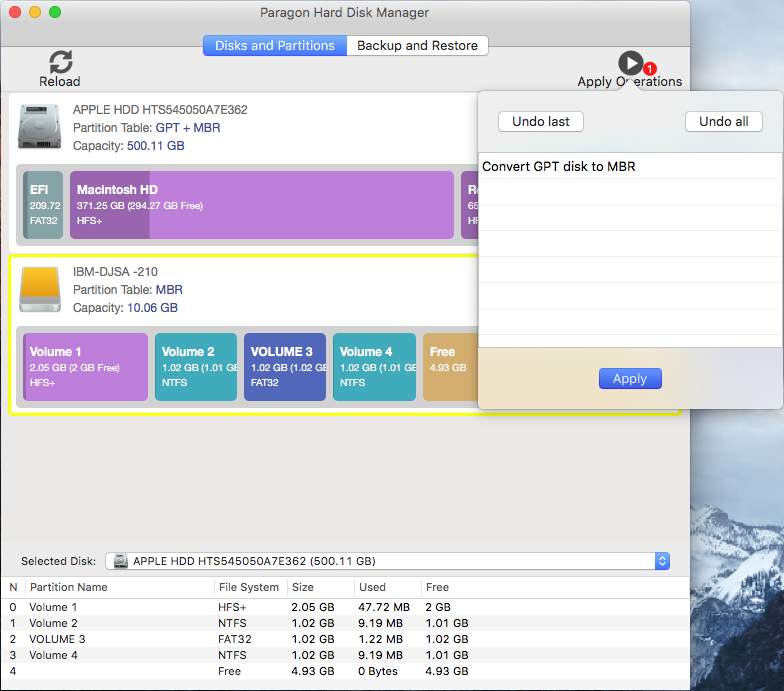784x691 pixels.
Task: Click the 10.06 GB capacity value
Action: tap(152, 308)
